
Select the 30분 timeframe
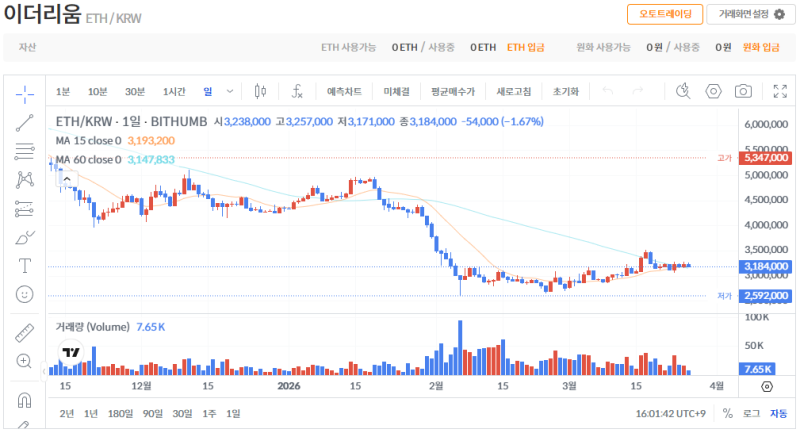tap(135, 91)
